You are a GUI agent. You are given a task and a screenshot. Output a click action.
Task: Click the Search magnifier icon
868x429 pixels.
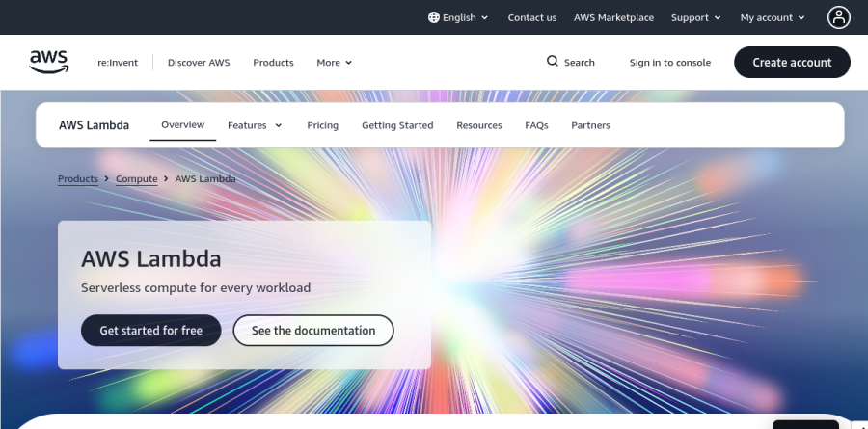tap(552, 61)
